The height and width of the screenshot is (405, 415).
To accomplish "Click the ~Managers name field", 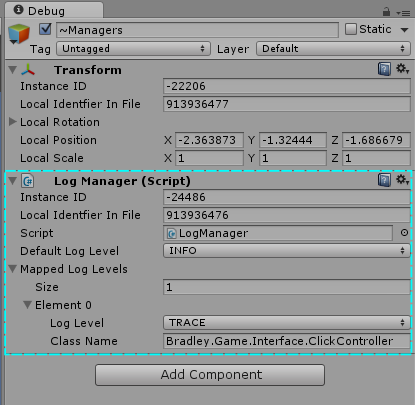I will click(198, 30).
